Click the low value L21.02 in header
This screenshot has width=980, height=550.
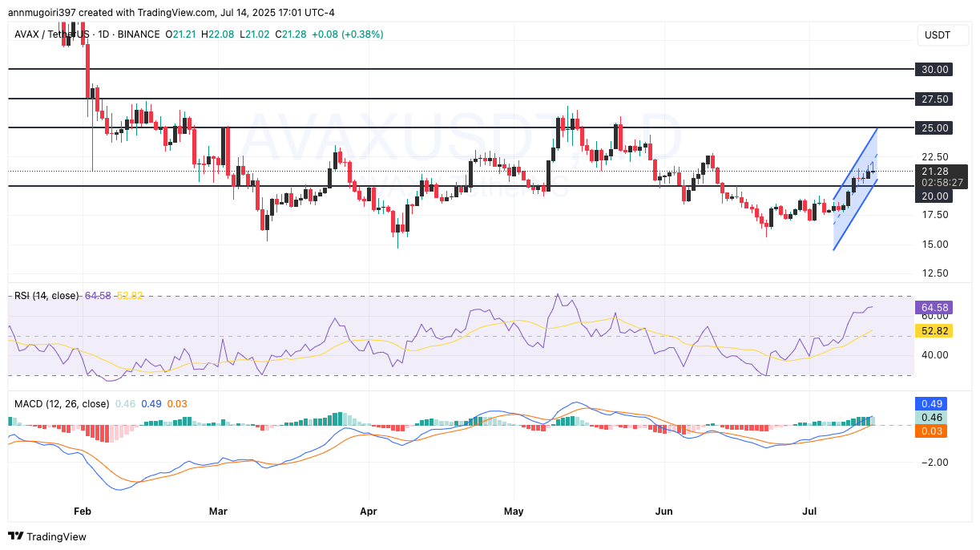point(255,34)
